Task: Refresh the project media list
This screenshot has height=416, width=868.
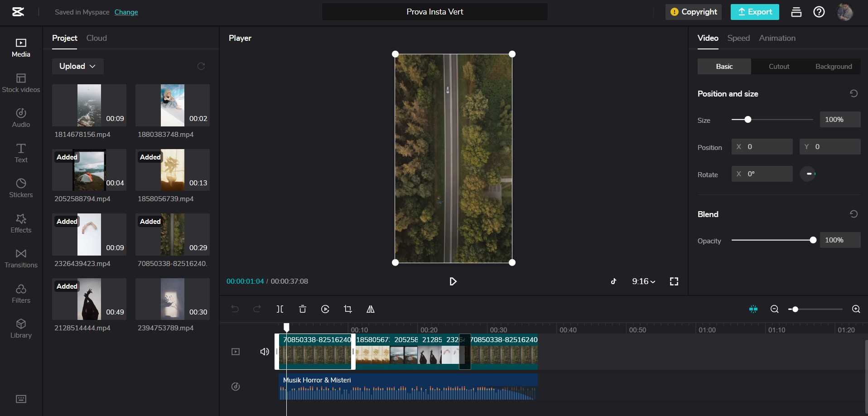Action: [201, 66]
